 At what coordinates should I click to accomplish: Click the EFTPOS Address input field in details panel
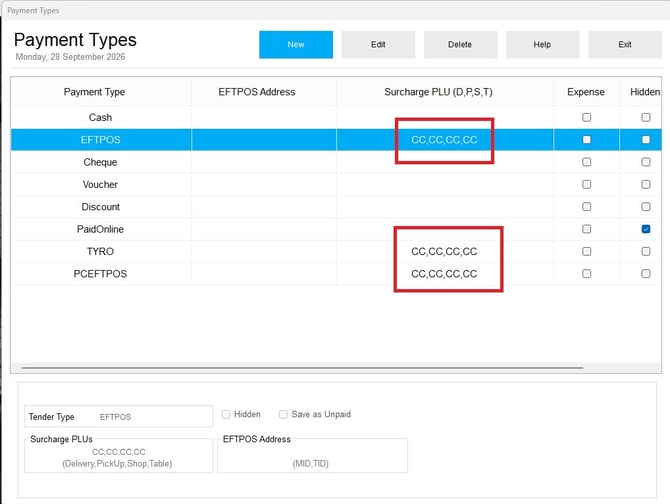pos(312,456)
